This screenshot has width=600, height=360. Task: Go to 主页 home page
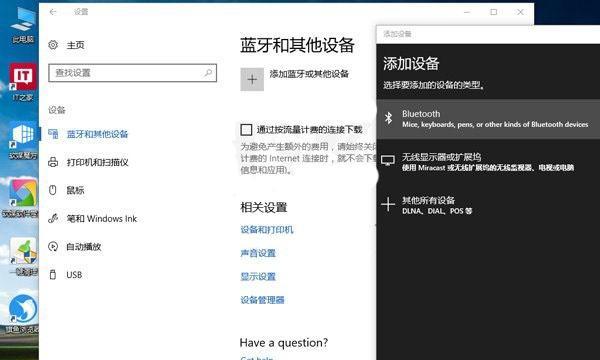pos(75,45)
